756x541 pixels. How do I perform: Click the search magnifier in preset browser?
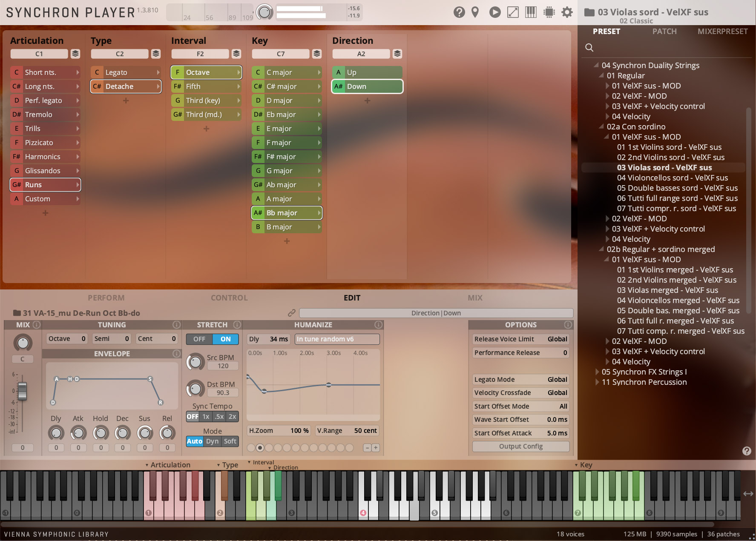(x=589, y=47)
